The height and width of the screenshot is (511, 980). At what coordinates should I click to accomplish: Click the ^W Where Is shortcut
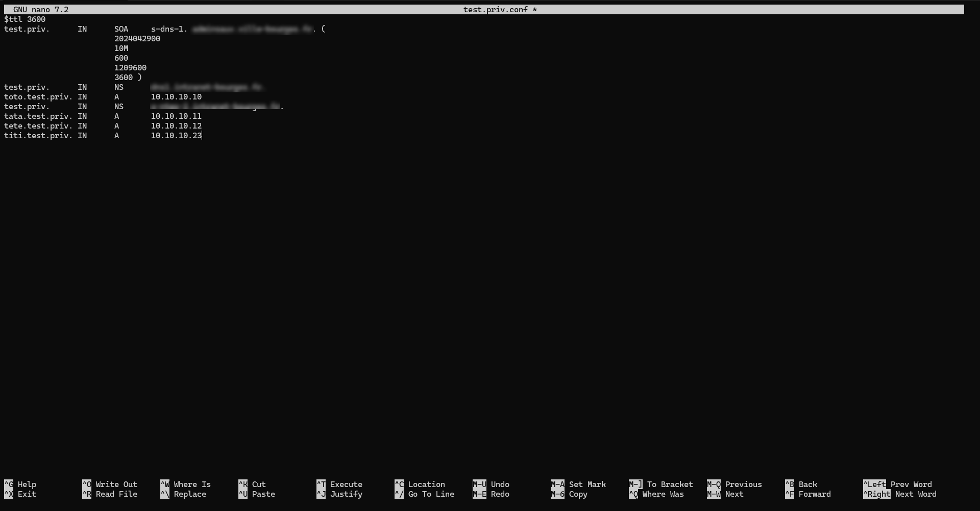tap(186, 484)
